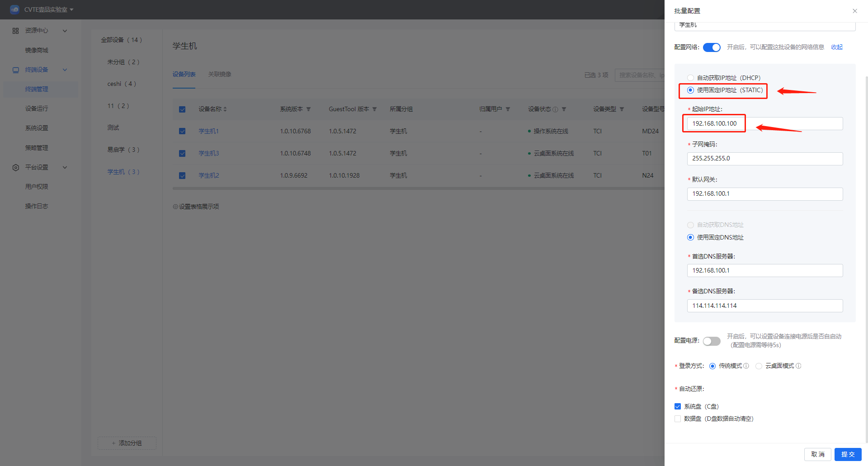Sort by 设备名称 sort icon
The height and width of the screenshot is (466, 868).
tap(225, 109)
